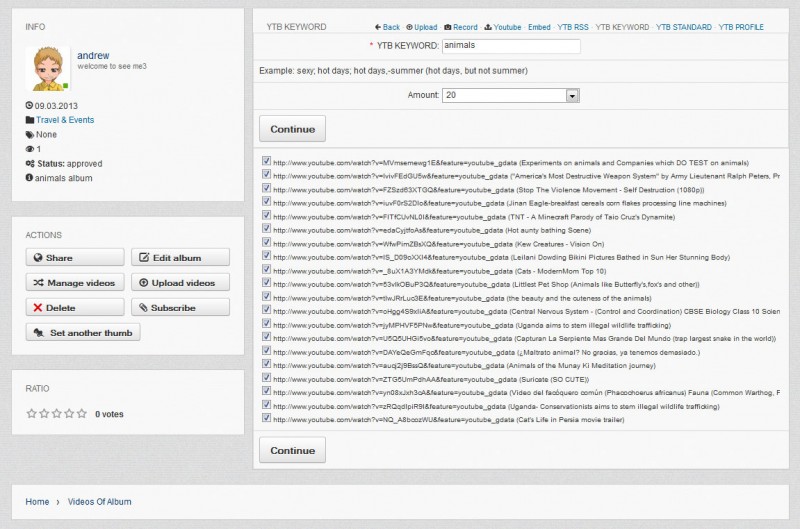Open the Travel & Events category link
The height and width of the screenshot is (529, 800).
tap(65, 120)
